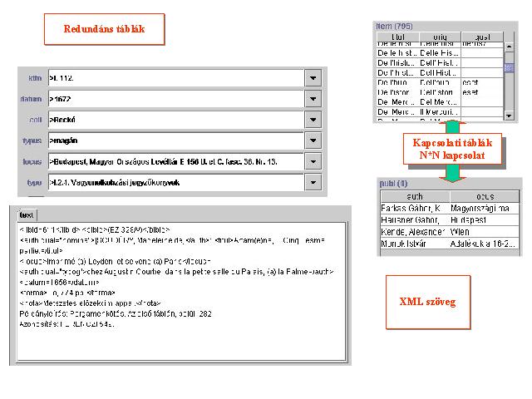The width and height of the screenshot is (532, 399).
Task: Select the 'Kende, Alexander' row
Action: (x=450, y=232)
